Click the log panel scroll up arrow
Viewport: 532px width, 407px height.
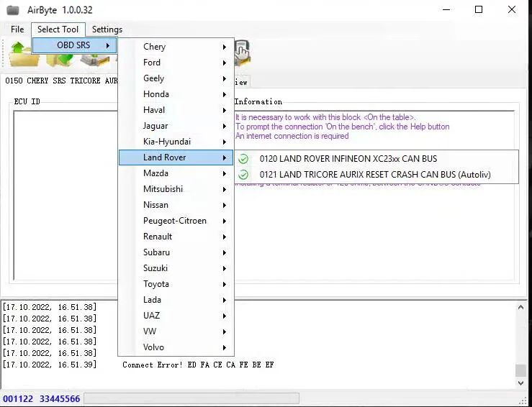click(520, 307)
